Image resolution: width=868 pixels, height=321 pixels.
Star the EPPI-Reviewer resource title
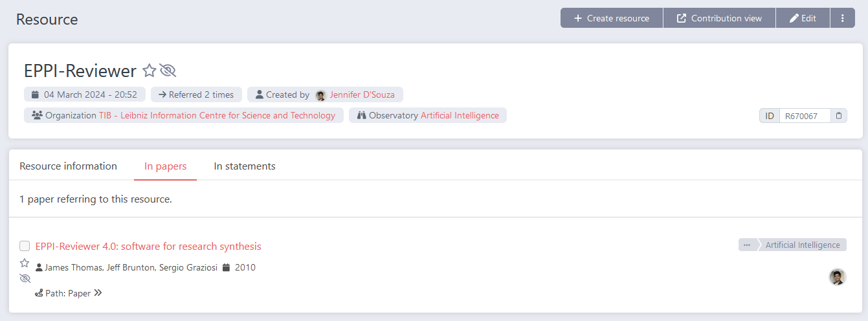pos(149,71)
